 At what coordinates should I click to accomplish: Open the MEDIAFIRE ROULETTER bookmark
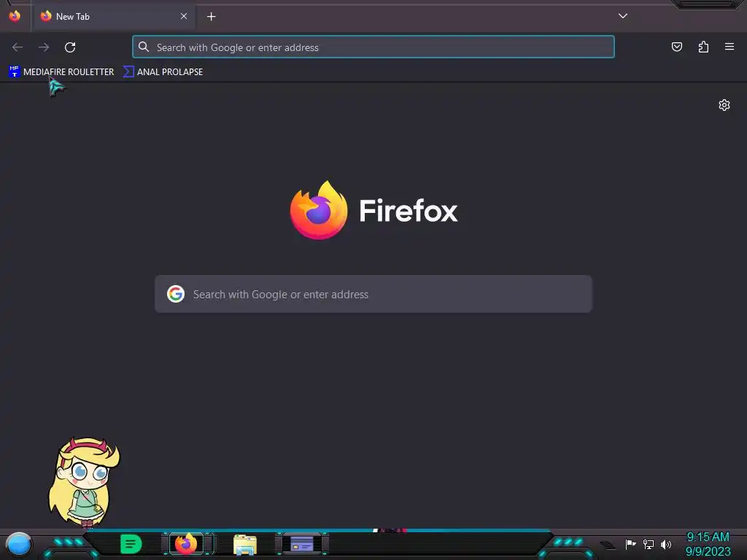(x=61, y=72)
